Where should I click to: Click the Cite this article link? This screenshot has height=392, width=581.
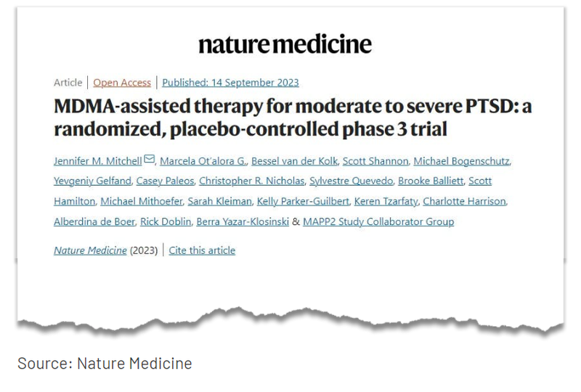202,250
